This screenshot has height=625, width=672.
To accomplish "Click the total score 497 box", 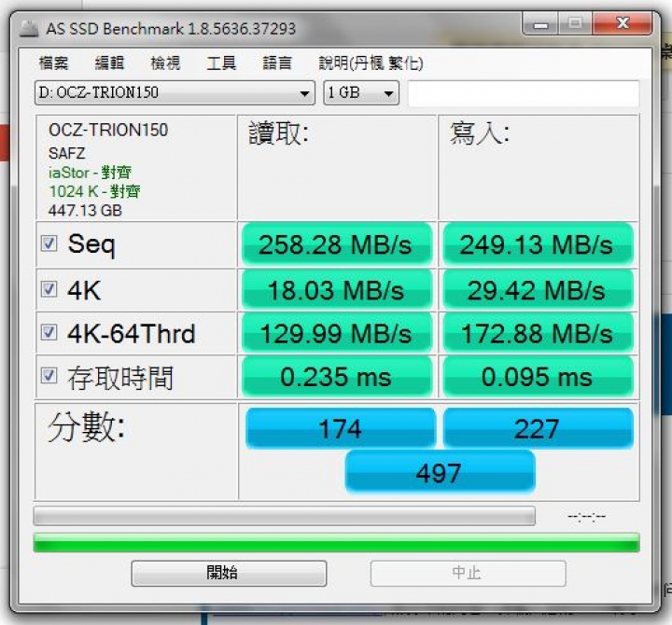I will pyautogui.click(x=440, y=473).
